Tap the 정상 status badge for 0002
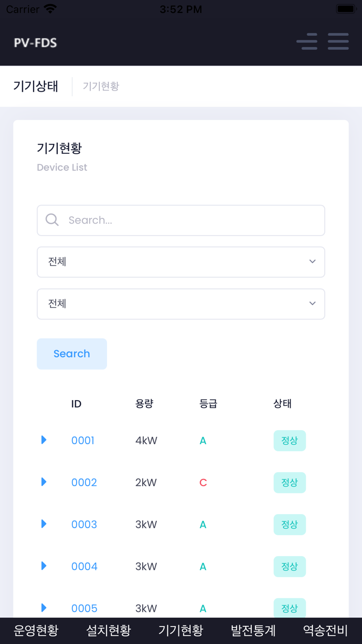 point(290,482)
